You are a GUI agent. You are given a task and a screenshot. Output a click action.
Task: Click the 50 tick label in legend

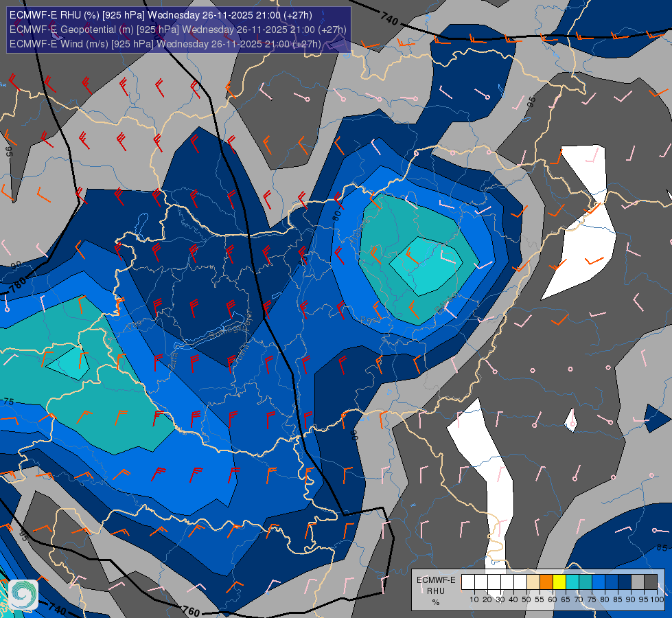click(526, 599)
